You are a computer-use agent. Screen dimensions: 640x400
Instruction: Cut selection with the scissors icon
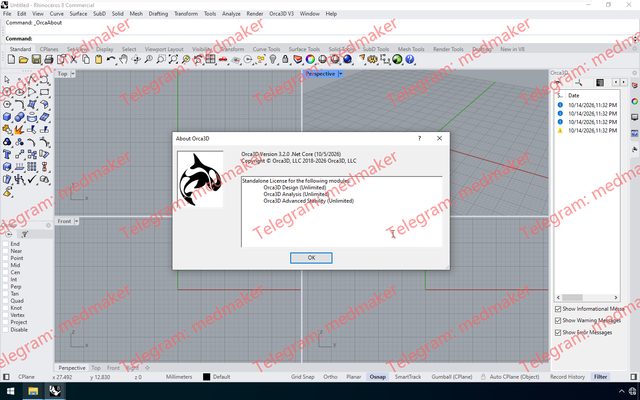click(74, 60)
